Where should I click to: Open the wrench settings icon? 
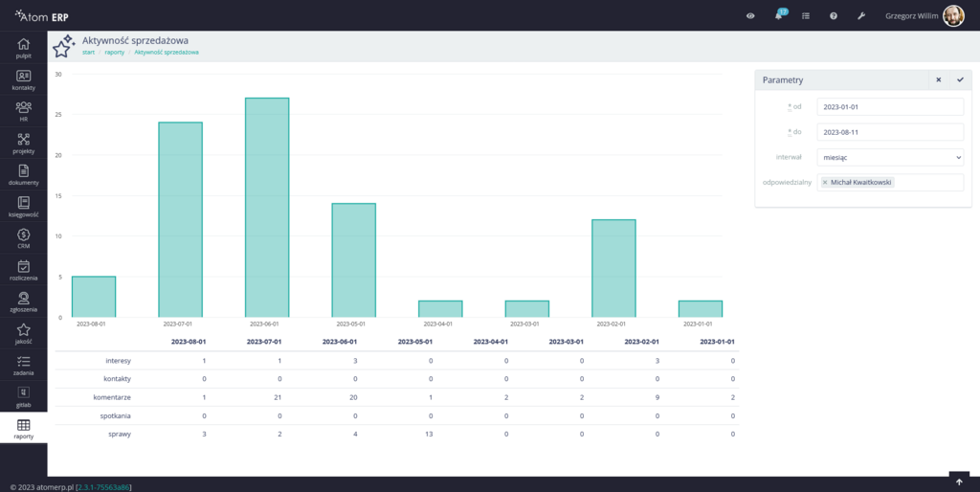(x=861, y=16)
